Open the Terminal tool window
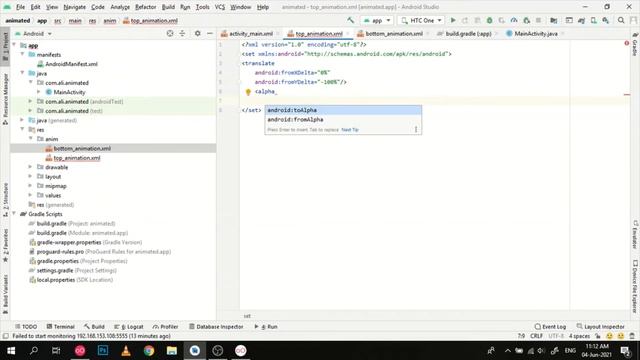The image size is (640, 360). 60,327
